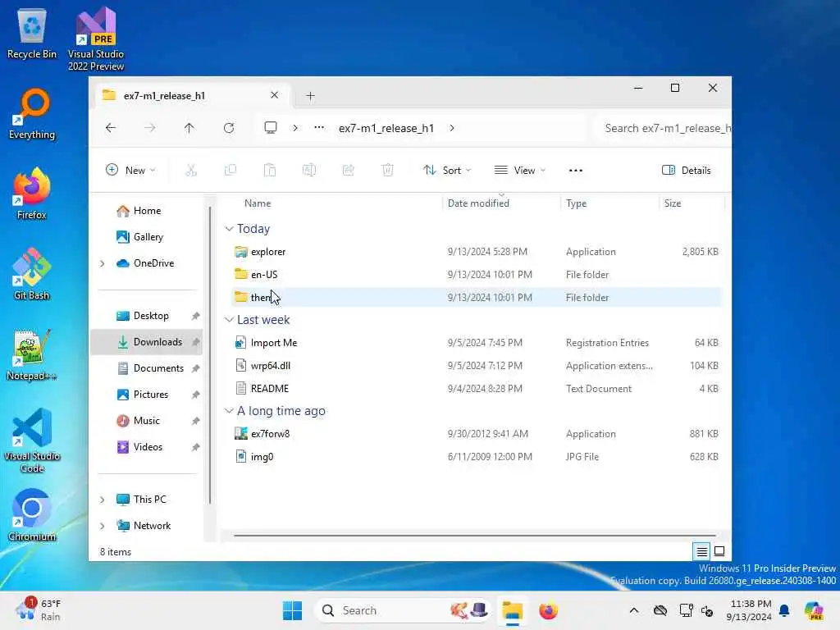Screen dimensions: 840x630
Task: Switch to details list view layout
Action: (x=701, y=550)
